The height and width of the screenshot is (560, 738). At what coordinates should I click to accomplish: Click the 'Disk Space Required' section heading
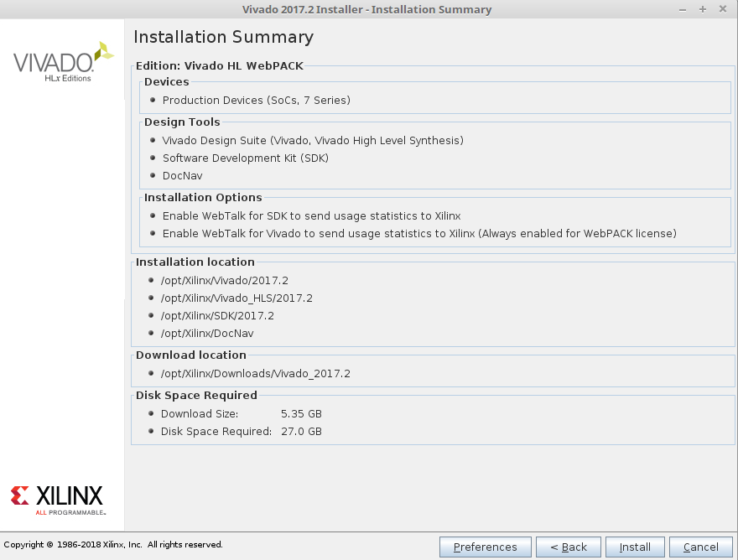(196, 396)
